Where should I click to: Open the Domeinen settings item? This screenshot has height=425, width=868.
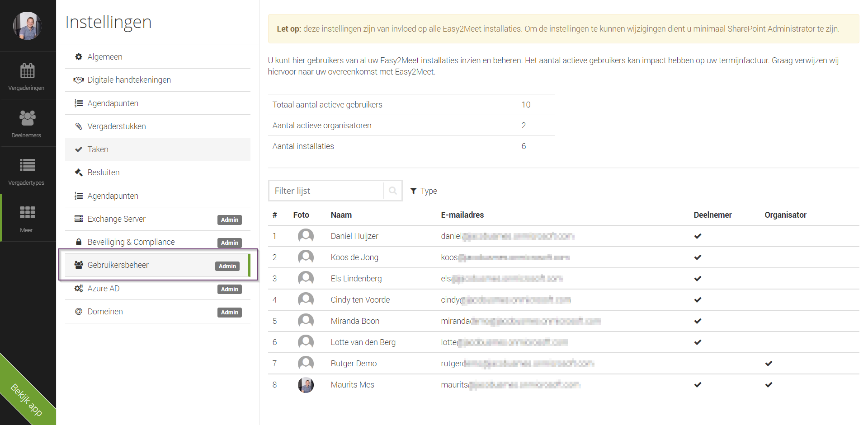point(158,312)
